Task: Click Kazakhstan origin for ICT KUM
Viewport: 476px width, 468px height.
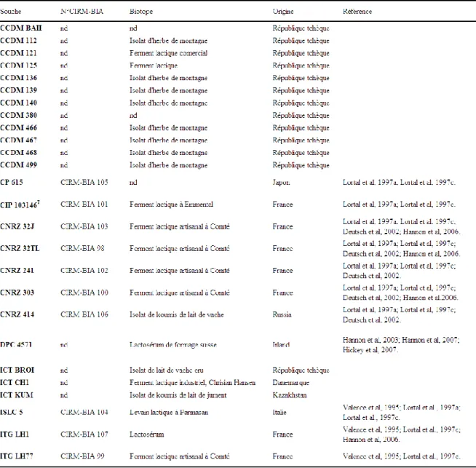Action: [290, 395]
